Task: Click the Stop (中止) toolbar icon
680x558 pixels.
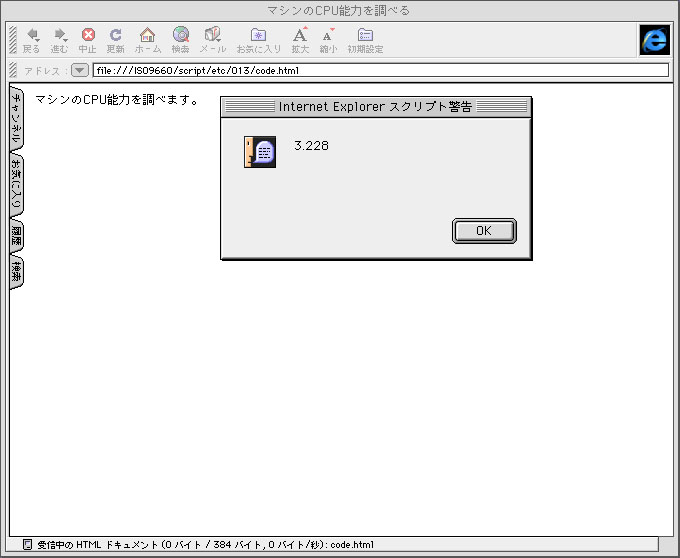Action: [88, 35]
